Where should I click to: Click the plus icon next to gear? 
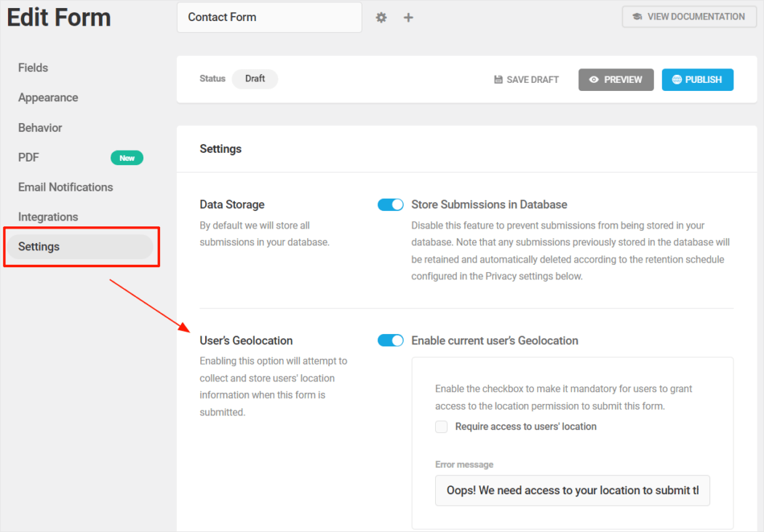(x=408, y=17)
